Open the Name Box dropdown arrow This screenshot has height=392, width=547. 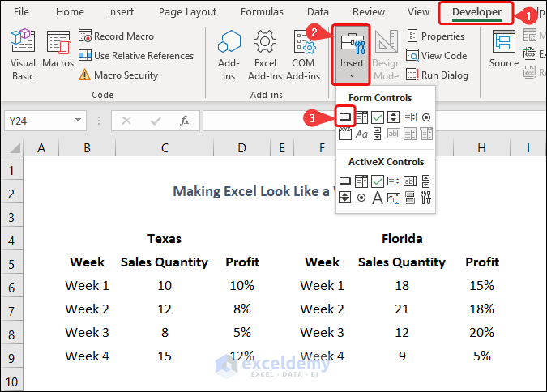pyautogui.click(x=78, y=121)
